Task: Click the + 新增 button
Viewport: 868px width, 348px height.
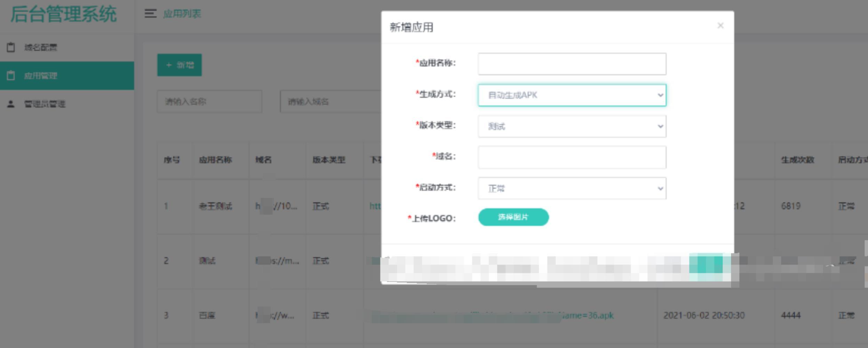Action: click(180, 65)
